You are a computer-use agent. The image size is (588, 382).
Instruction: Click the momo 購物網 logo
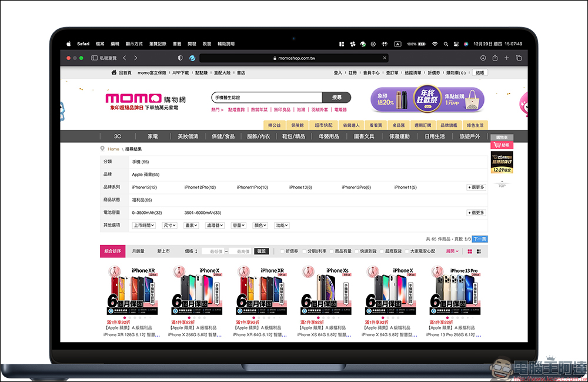click(145, 99)
